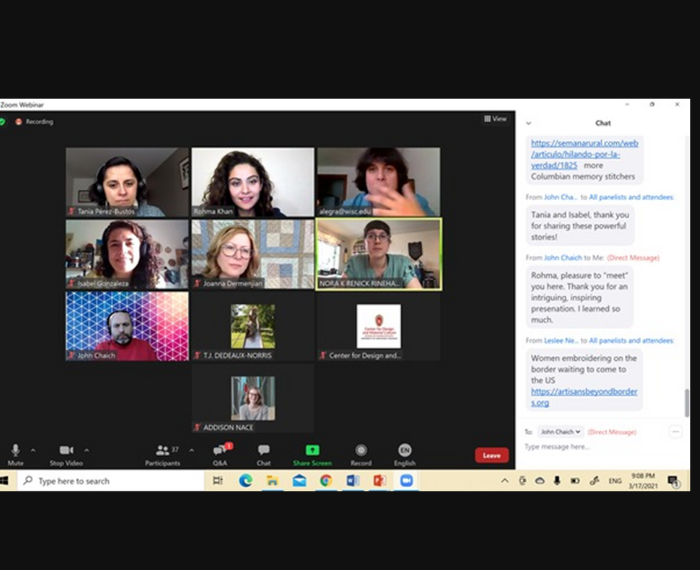
Task: Click the green Share Screen icon
Action: [x=312, y=451]
